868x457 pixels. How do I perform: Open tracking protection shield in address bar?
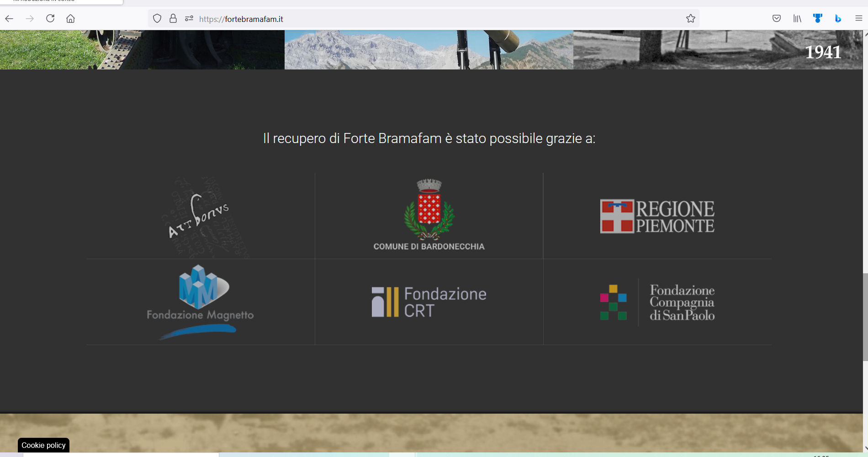[x=157, y=19]
